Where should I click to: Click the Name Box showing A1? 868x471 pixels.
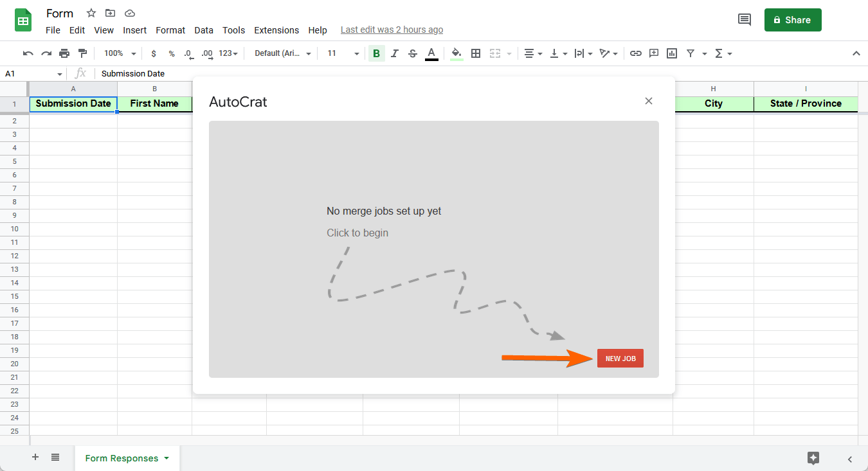[x=33, y=74]
